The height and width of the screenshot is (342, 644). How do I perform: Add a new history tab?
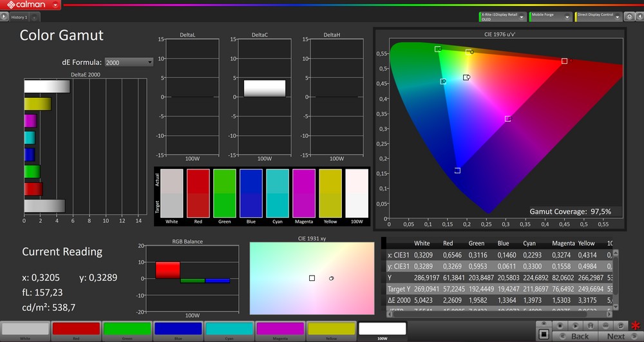tap(34, 17)
